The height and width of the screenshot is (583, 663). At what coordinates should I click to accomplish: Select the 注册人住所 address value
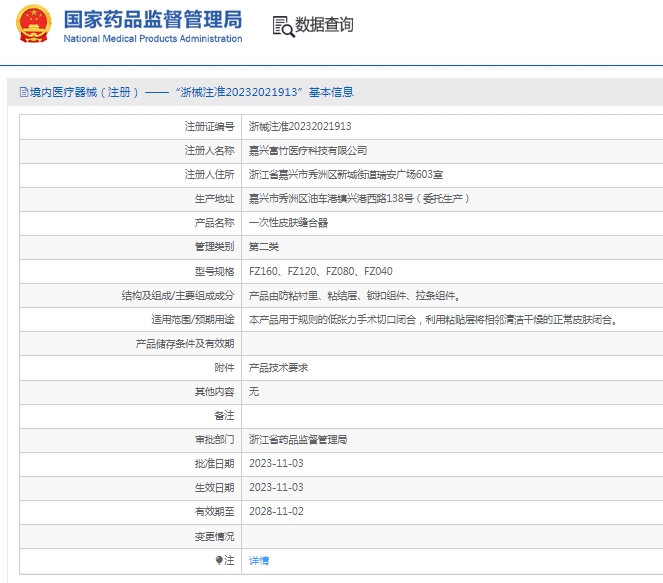point(345,175)
